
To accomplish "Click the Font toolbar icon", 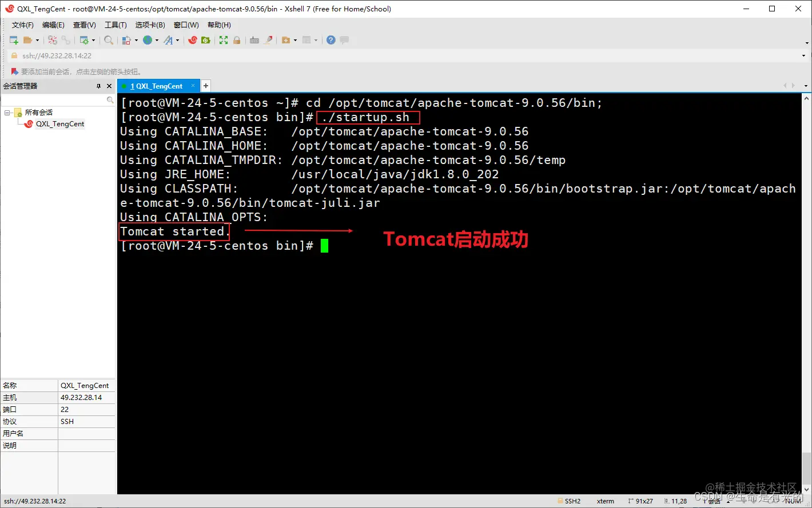I will pyautogui.click(x=168, y=40).
